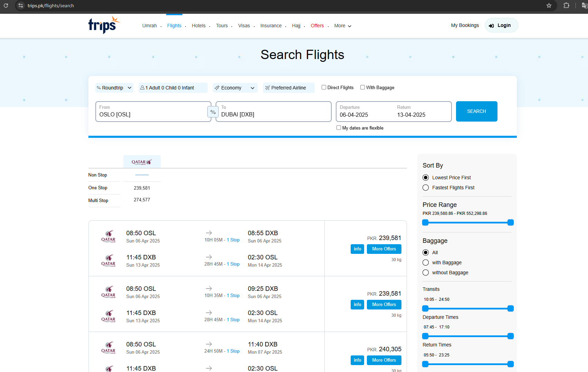
Task: Click info on 240,305 flight
Action: [357, 360]
